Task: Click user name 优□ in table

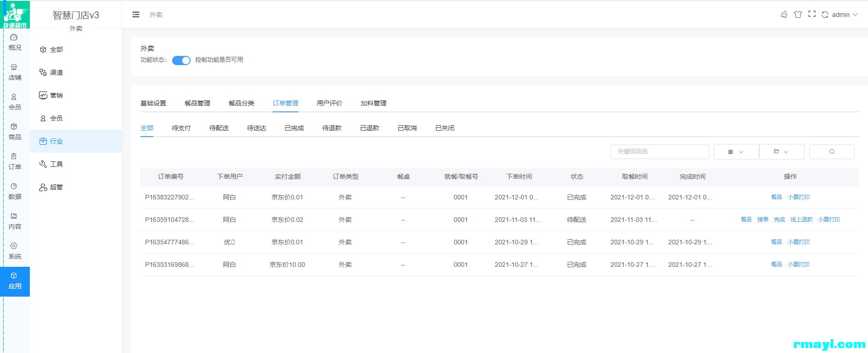Action: click(x=230, y=242)
